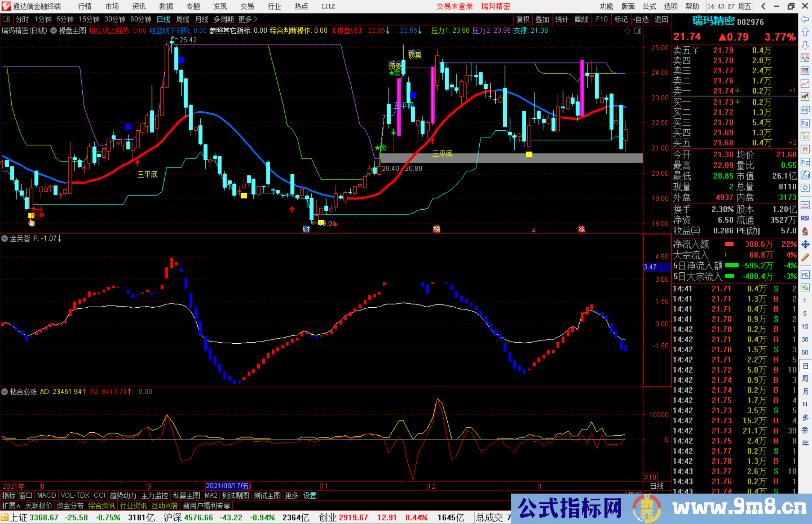Click the 榜 event marker on timeline
Viewport: 812px width, 524px height.
pyautogui.click(x=436, y=229)
